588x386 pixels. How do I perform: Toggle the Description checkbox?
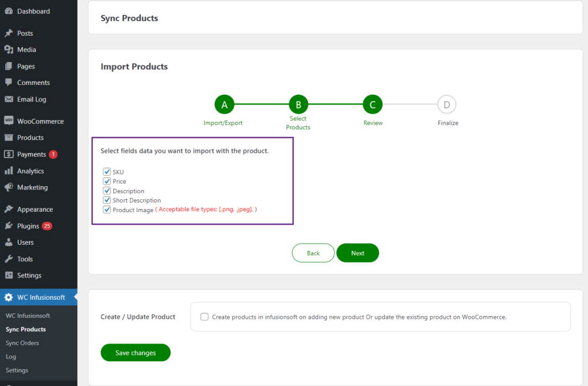point(107,191)
